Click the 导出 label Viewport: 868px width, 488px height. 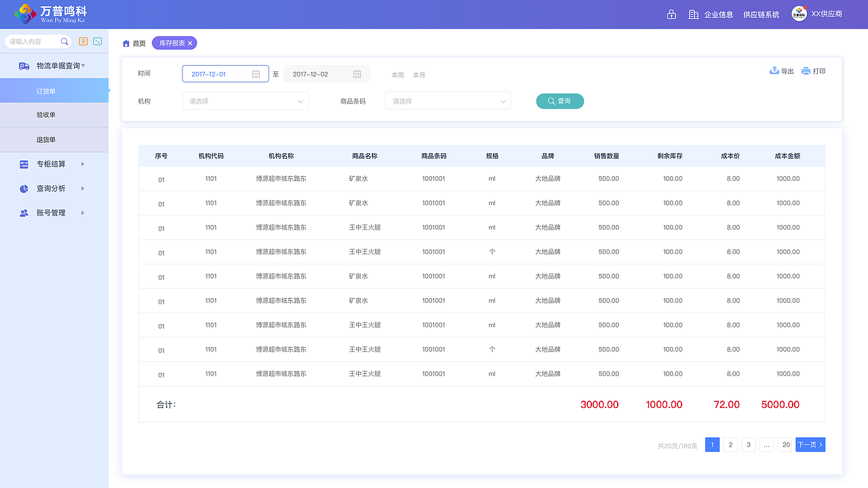787,71
